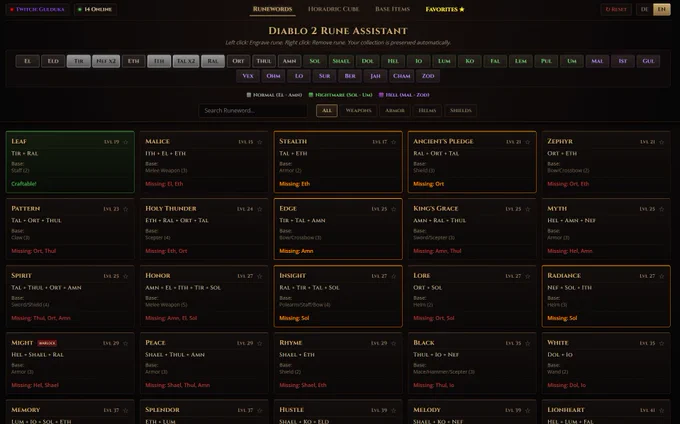Favorite the Melody runeword star
Image resolution: width=680 pixels, height=424 pixels.
coord(527,411)
